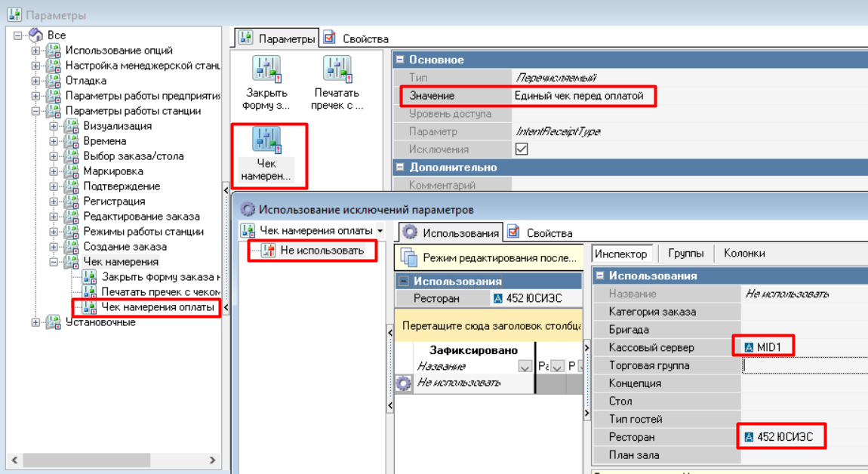868x474 pixels.
Task: Open the 'Чек намерения оплаты' dropdown arrow
Action: coord(380,230)
